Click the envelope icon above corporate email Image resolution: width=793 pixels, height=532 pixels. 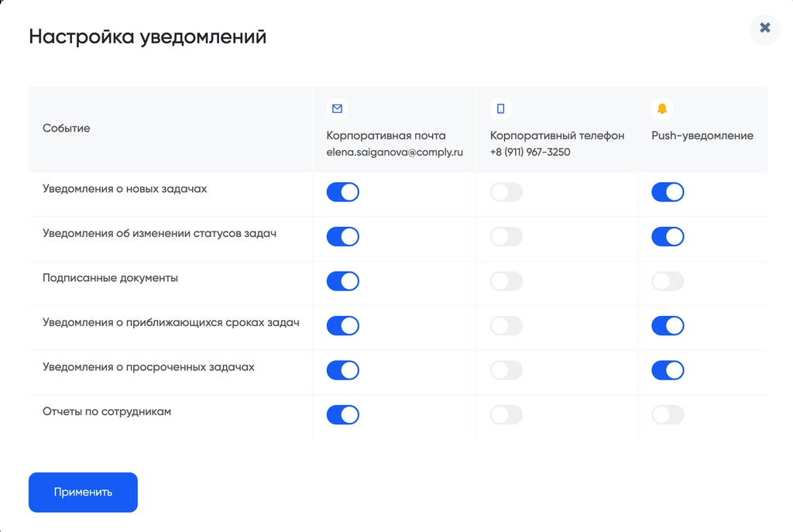click(337, 108)
